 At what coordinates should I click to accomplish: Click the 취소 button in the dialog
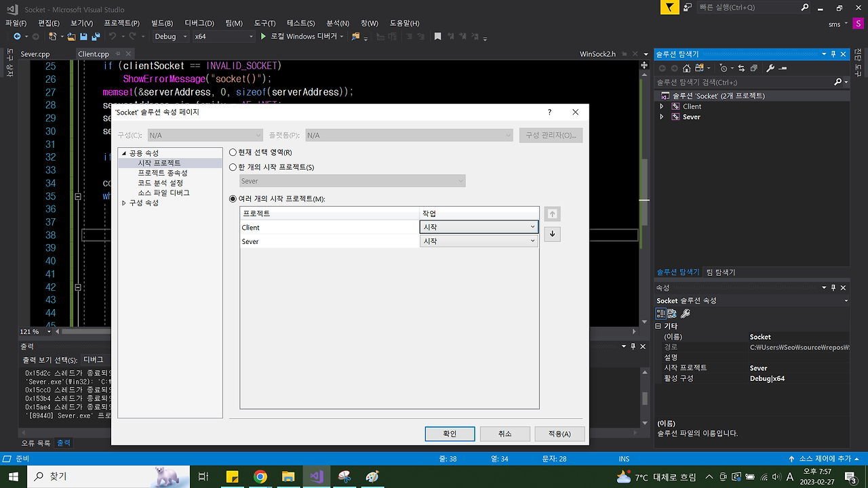point(505,434)
